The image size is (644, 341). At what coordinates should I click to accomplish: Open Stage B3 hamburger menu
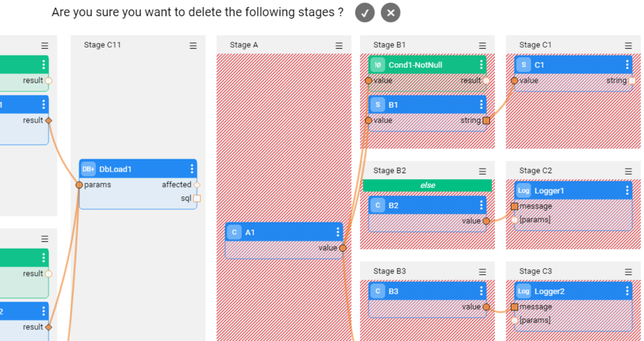483,272
